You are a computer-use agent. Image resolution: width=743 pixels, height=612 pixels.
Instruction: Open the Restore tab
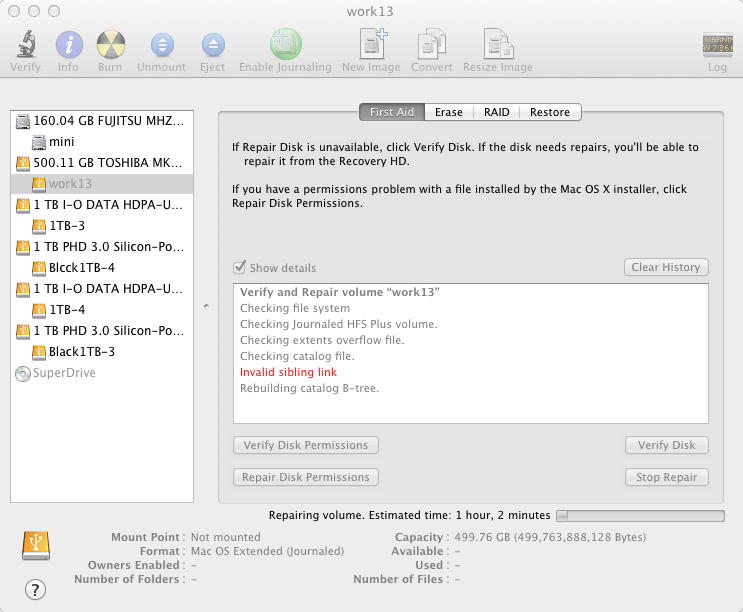coord(550,112)
